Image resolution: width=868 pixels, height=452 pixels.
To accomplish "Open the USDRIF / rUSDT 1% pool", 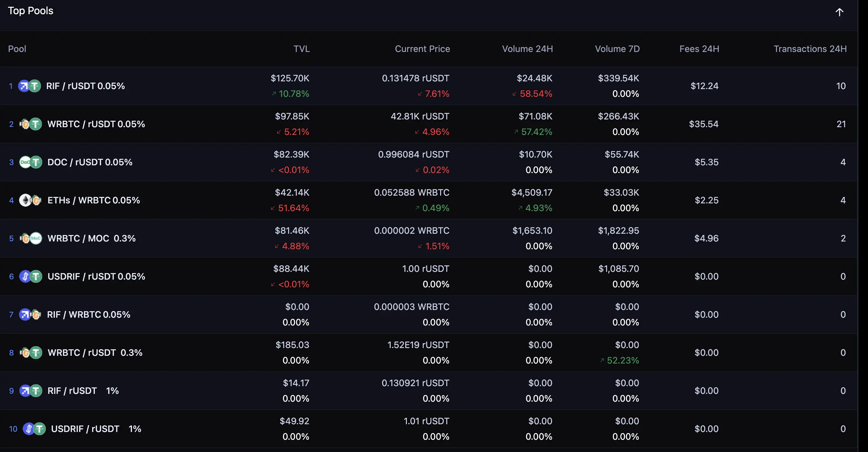I will click(96, 428).
